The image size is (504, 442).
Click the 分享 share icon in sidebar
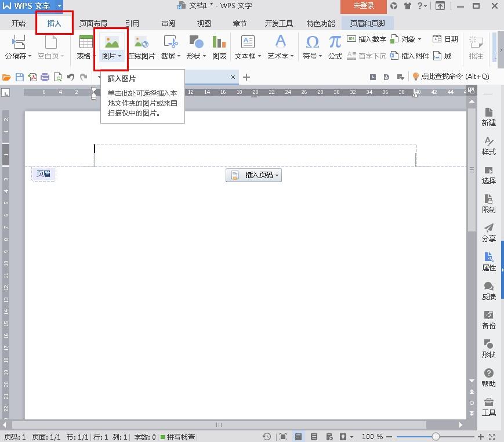(488, 233)
